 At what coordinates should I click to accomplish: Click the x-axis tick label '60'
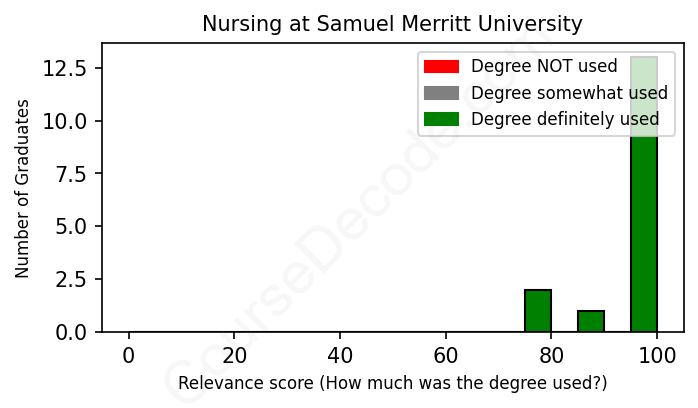click(x=446, y=356)
